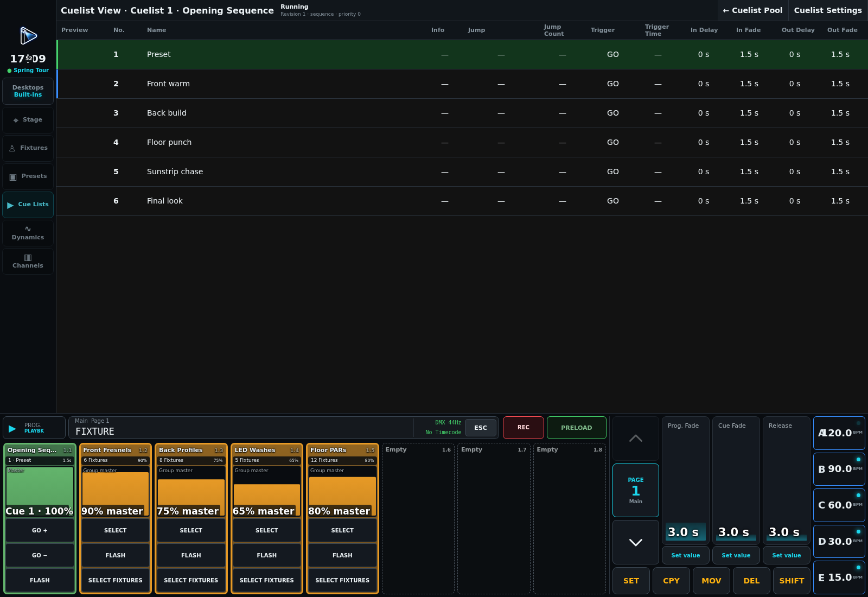Open the Presets panel in sidebar

(x=28, y=176)
